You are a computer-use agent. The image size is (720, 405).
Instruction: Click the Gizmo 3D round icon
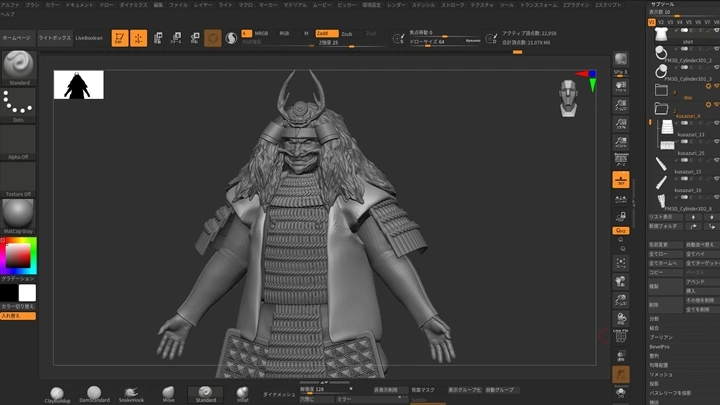click(x=213, y=38)
